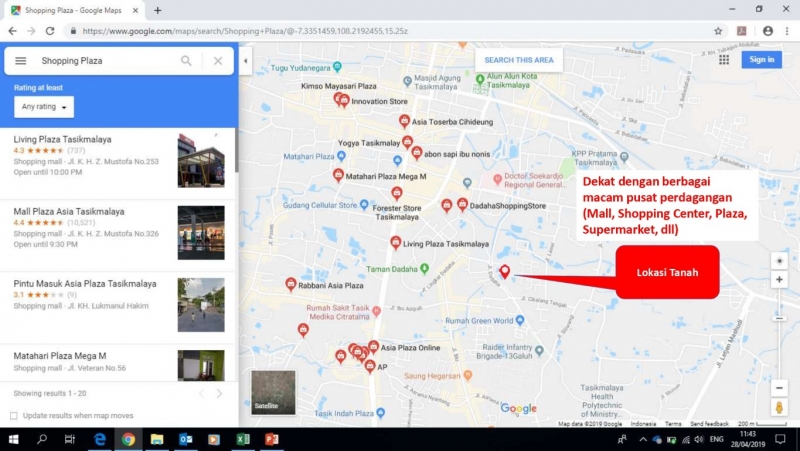Click the Yogya Tasikmalaya shopping pin
Image resolution: width=800 pixels, height=451 pixels.
pyautogui.click(x=407, y=142)
